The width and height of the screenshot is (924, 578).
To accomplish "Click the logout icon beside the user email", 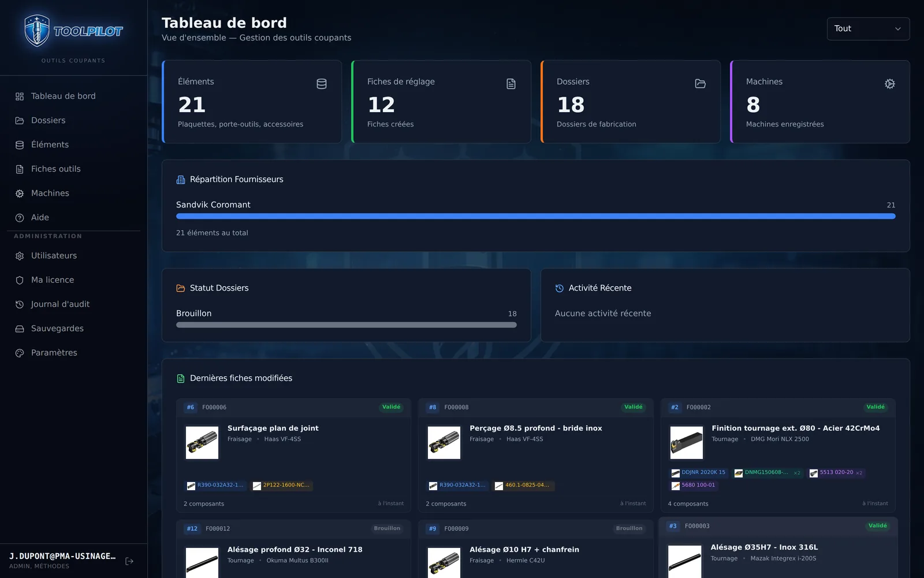I will [x=129, y=561].
